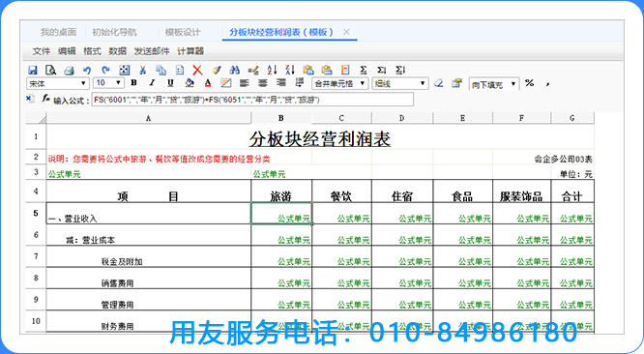Image resolution: width=644 pixels, height=354 pixels.
Task: Click the percent format button
Action: tap(529, 83)
